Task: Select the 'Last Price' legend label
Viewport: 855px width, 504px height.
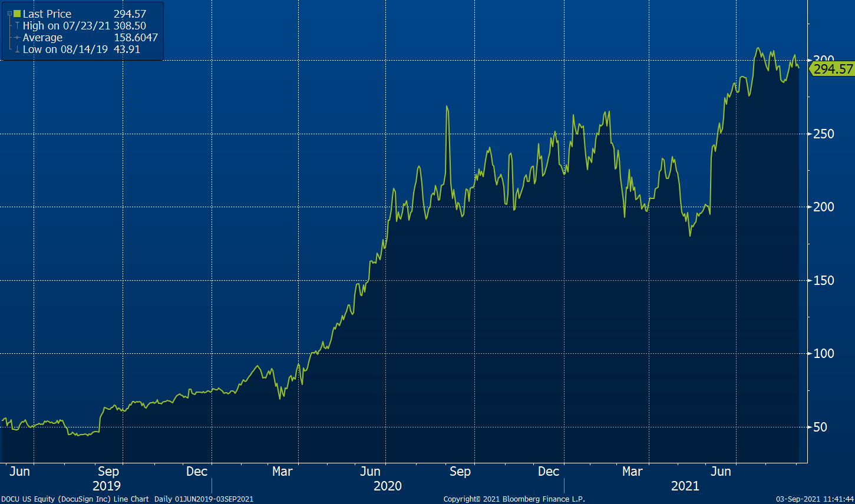Action: click(x=47, y=14)
